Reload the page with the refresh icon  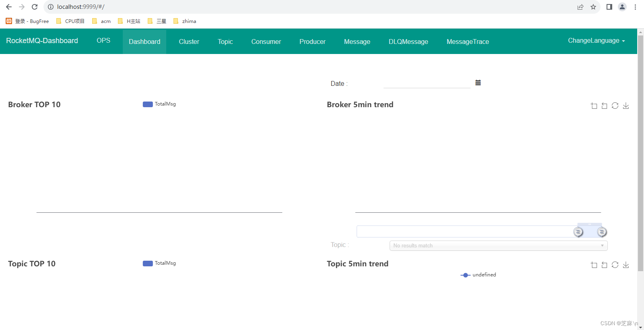(35, 7)
